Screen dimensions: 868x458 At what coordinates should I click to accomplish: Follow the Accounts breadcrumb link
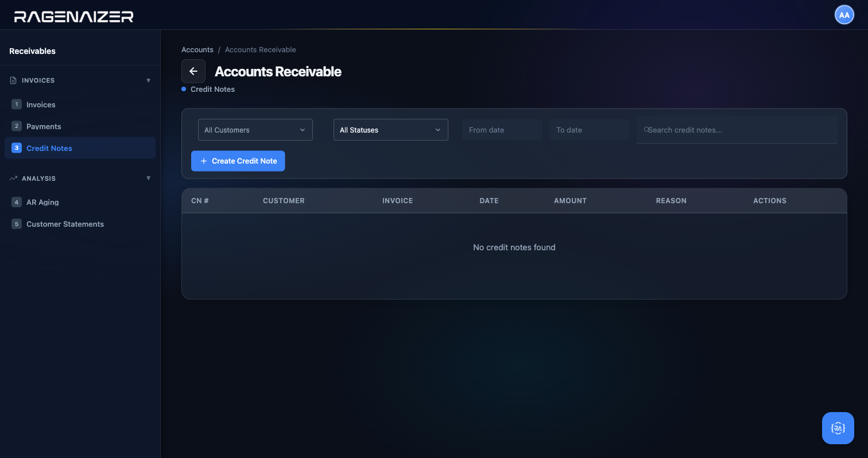click(x=197, y=50)
